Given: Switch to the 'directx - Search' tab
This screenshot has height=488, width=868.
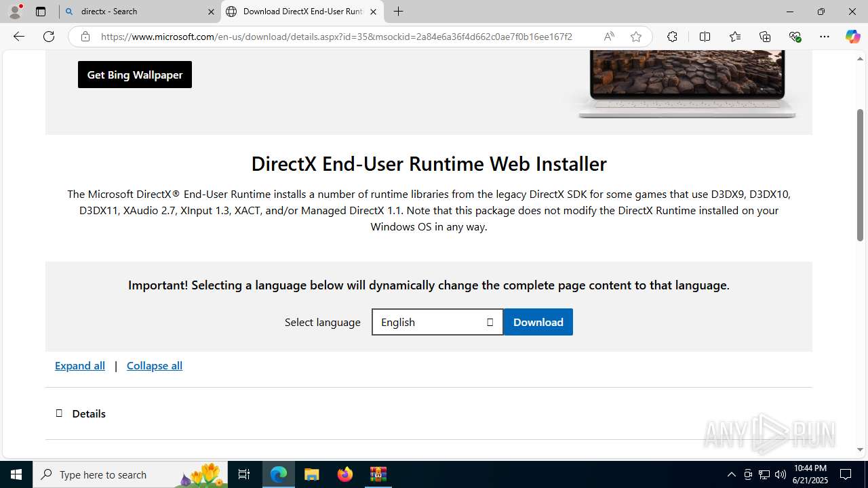Looking at the screenshot, I should (140, 12).
